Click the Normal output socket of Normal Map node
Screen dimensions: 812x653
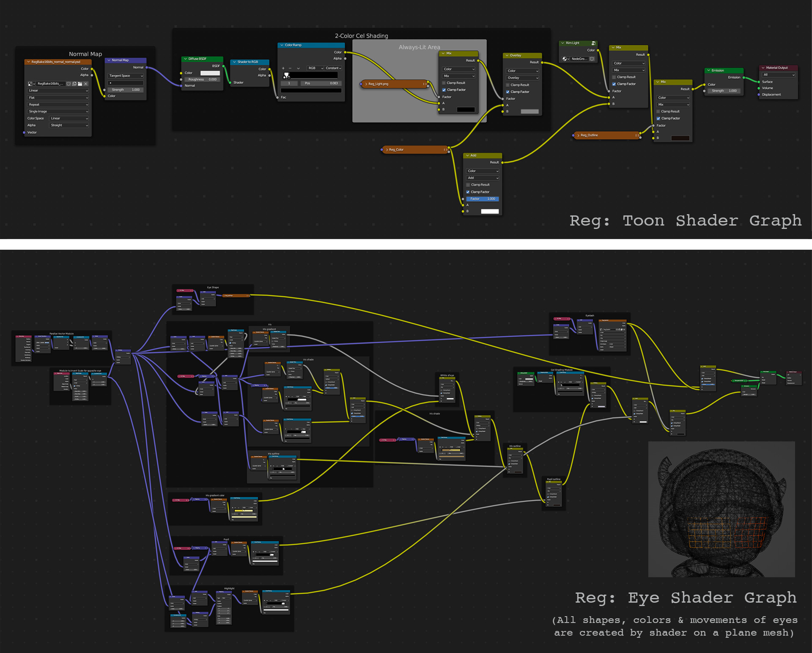point(146,67)
